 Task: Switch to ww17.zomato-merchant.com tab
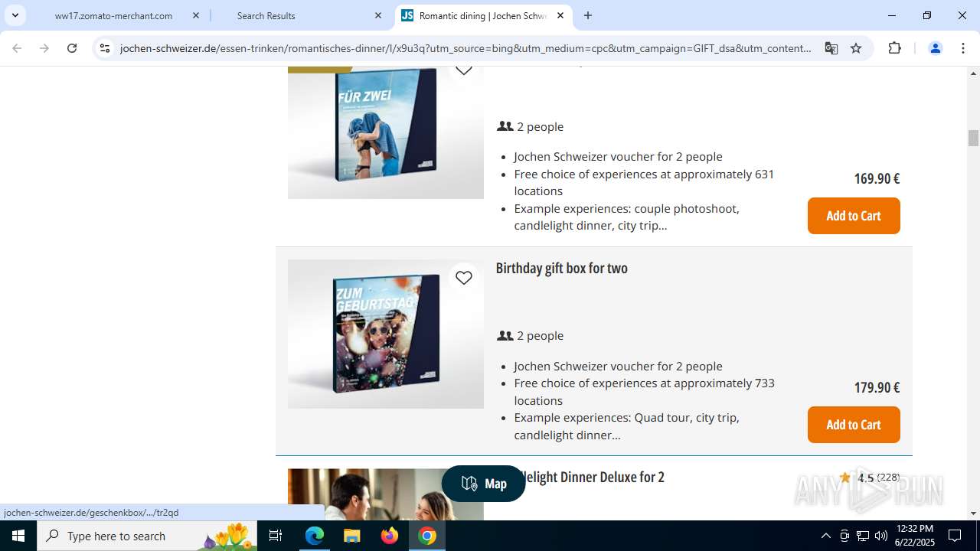tap(115, 15)
